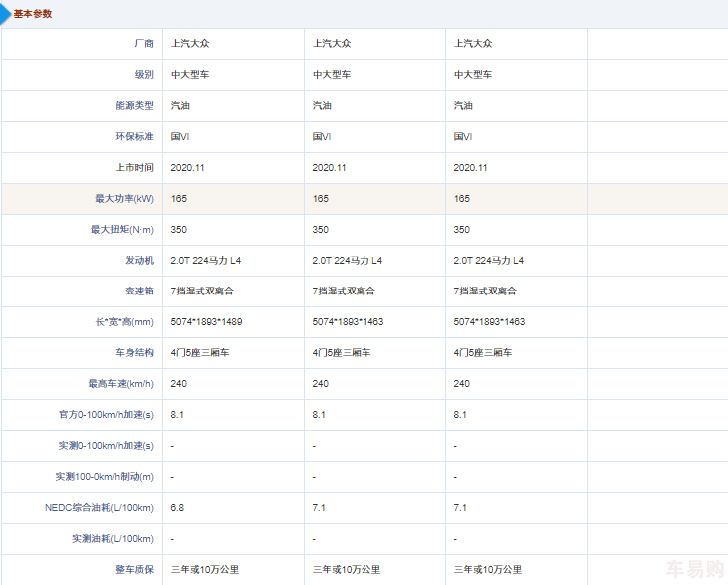Click the 整车质保 row label
This screenshot has height=585, width=728.
click(135, 570)
